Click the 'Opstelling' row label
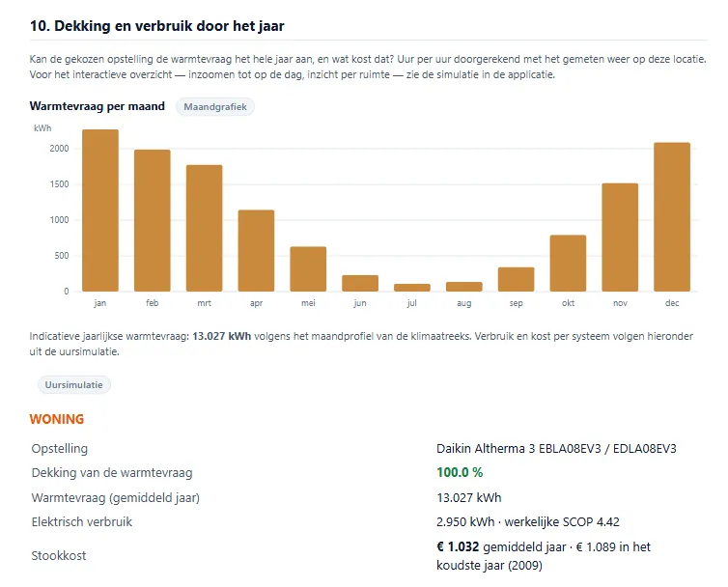Screen dimensions: 728x587 point(60,449)
